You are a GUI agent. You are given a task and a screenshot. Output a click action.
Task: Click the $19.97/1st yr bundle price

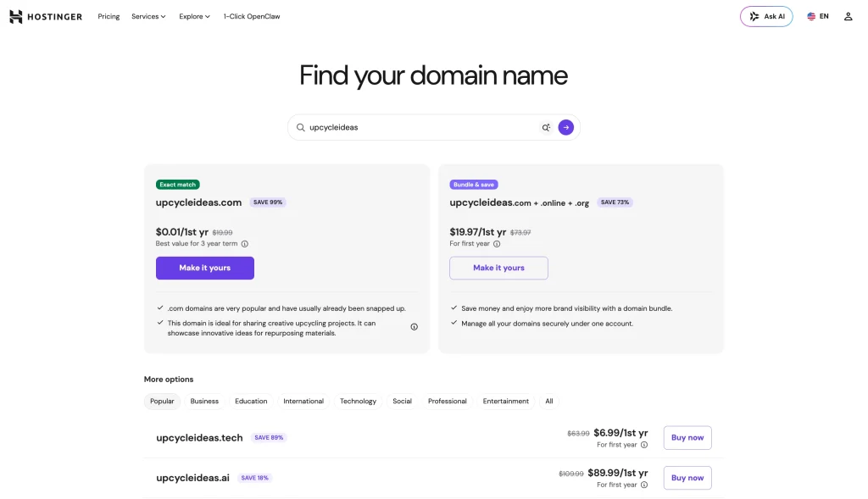478,232
